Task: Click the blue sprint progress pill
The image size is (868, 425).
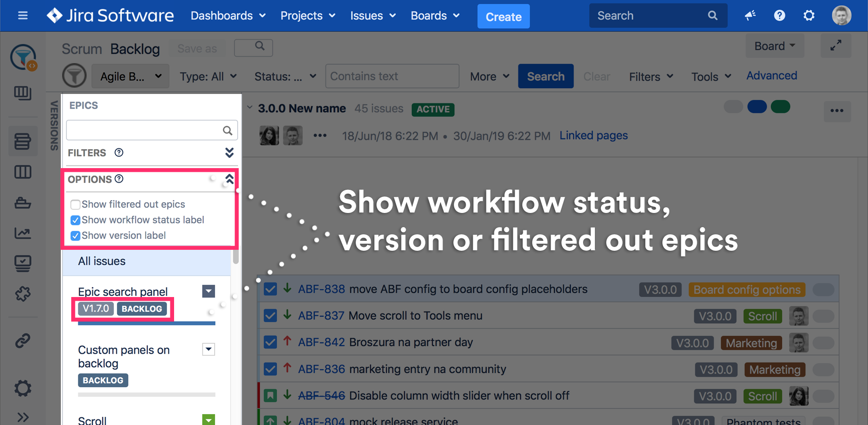Action: [757, 107]
